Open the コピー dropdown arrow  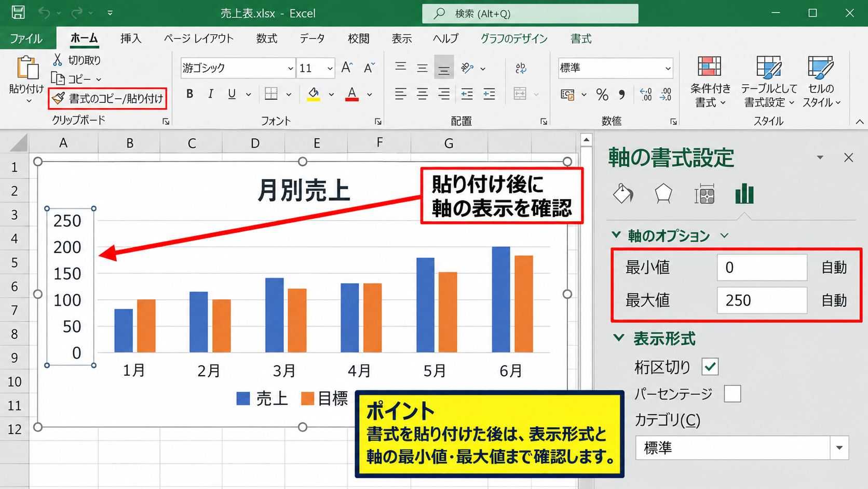(x=99, y=80)
